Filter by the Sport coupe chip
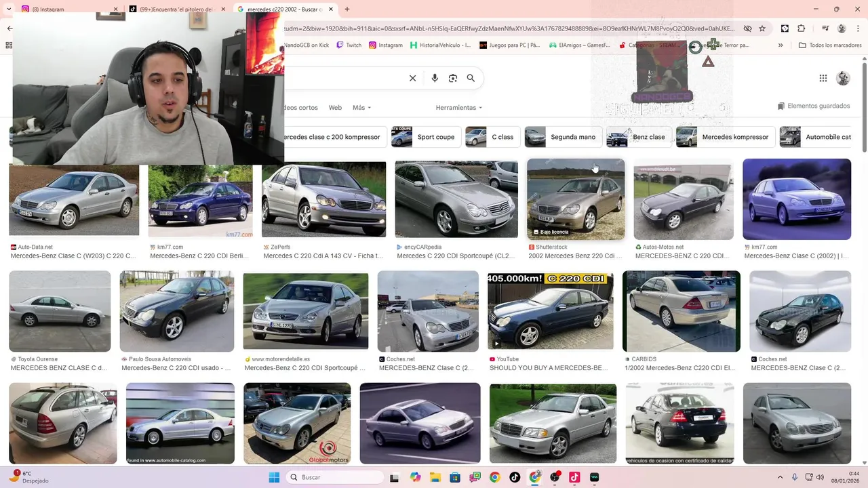Viewport: 868px width, 488px height. [x=426, y=137]
